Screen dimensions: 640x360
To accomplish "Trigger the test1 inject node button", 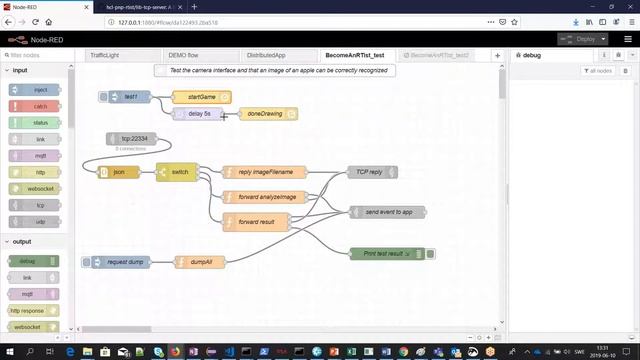I will click(103, 97).
